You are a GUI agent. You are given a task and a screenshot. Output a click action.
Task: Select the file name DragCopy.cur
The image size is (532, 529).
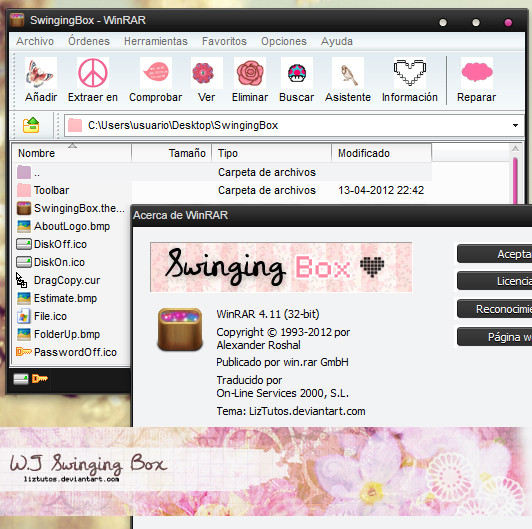[x=67, y=280]
